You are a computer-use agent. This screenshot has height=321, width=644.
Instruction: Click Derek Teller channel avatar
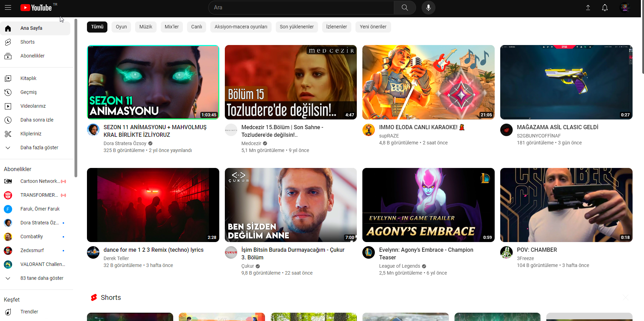point(93,252)
